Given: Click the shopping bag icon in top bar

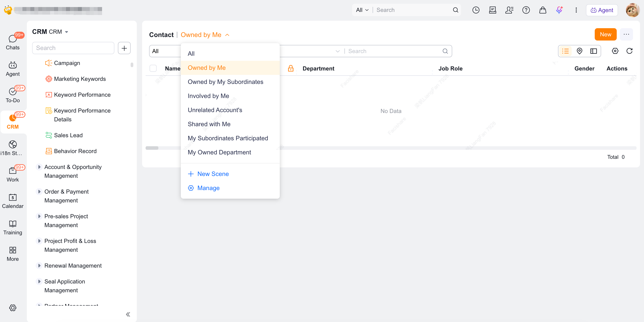Looking at the screenshot, I should point(543,10).
